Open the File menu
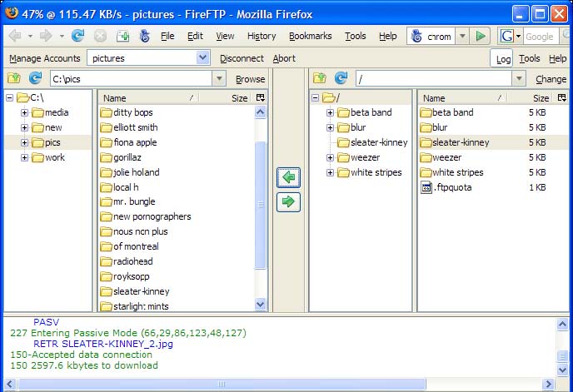Viewport: 573px width, 392px height. (167, 36)
